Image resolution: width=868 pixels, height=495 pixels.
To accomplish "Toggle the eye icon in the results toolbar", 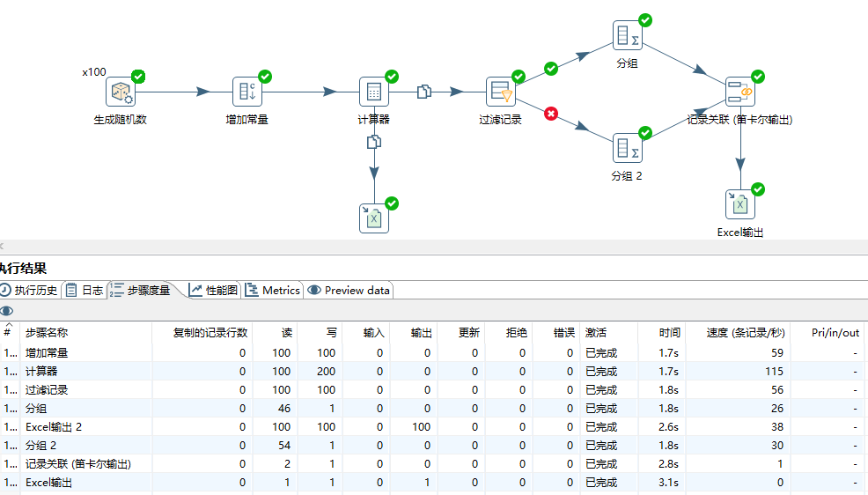I will tap(7, 311).
